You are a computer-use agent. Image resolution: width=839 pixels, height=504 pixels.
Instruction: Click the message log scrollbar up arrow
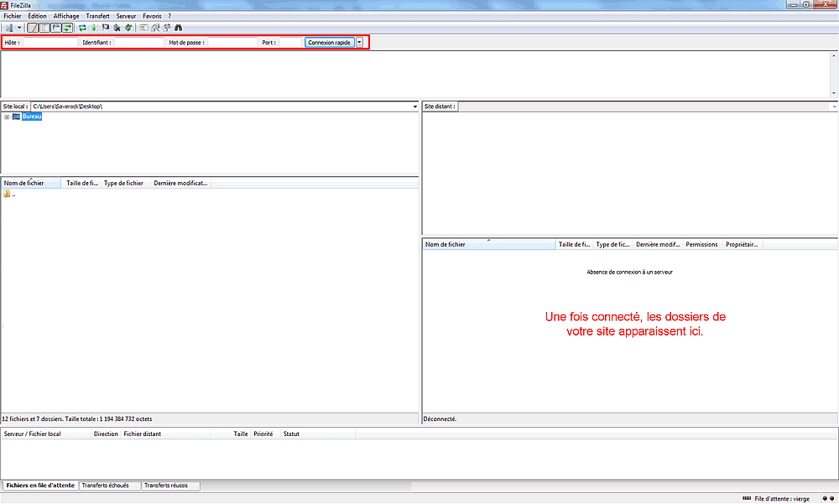pyautogui.click(x=834, y=55)
